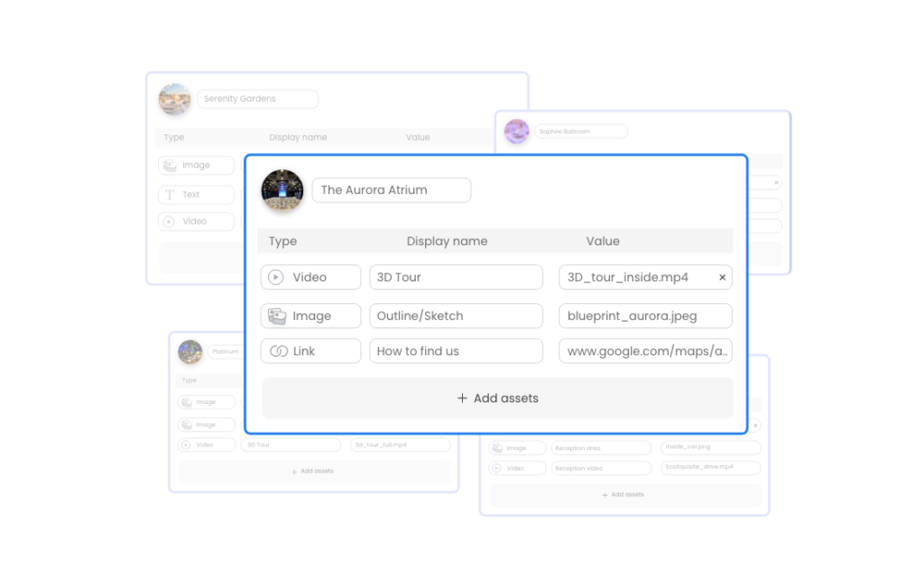
Task: Open the Link type selector in the Aurora card
Action: [x=310, y=351]
